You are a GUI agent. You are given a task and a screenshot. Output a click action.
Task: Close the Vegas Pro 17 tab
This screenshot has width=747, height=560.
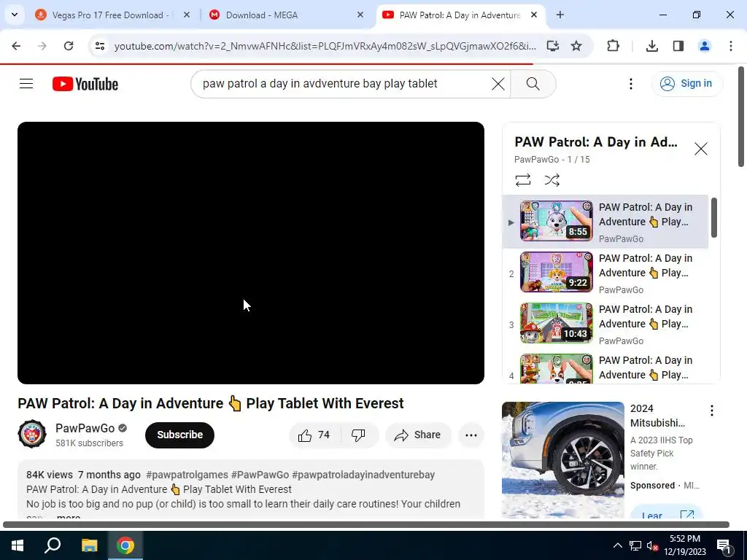[187, 15]
